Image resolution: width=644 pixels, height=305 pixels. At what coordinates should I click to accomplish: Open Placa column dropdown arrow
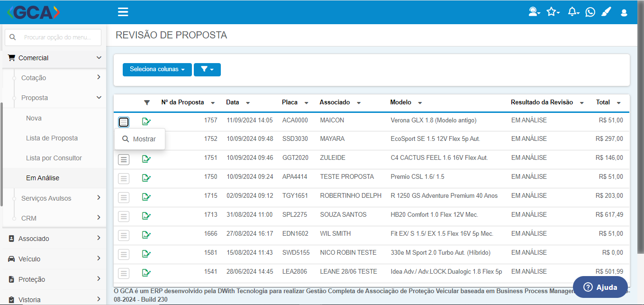(307, 103)
